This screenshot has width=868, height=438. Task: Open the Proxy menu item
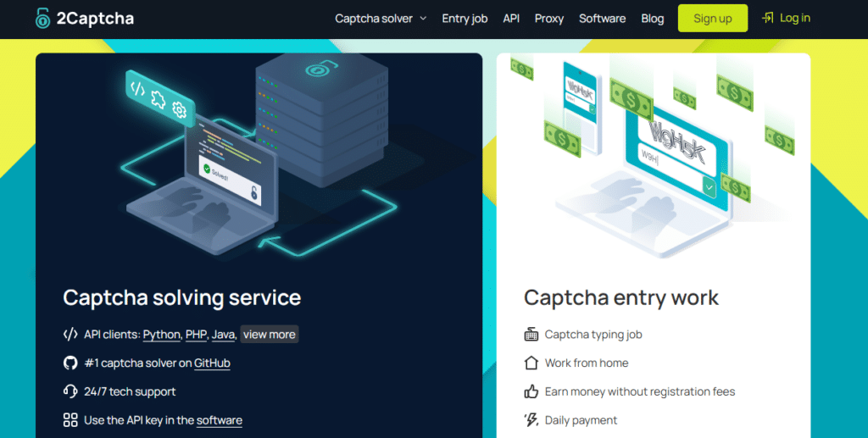(x=549, y=19)
